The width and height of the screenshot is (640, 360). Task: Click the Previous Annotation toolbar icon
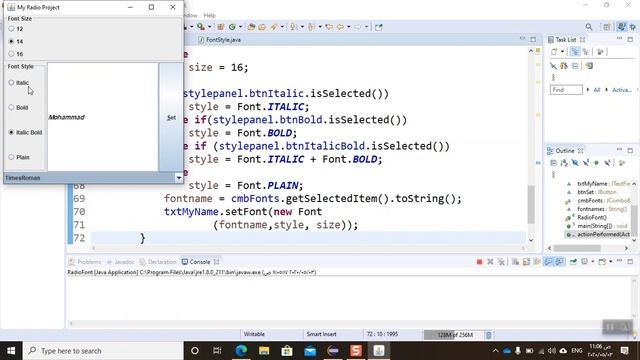(x=311, y=27)
